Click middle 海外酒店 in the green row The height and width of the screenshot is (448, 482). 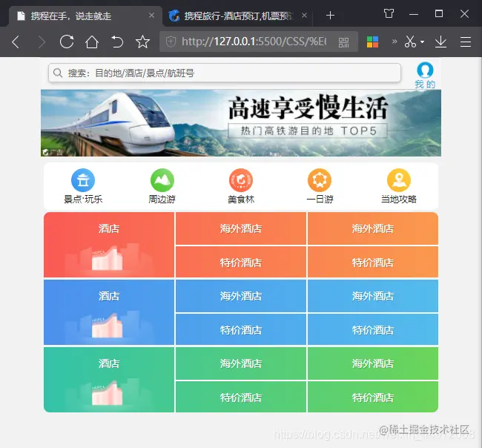[241, 363]
